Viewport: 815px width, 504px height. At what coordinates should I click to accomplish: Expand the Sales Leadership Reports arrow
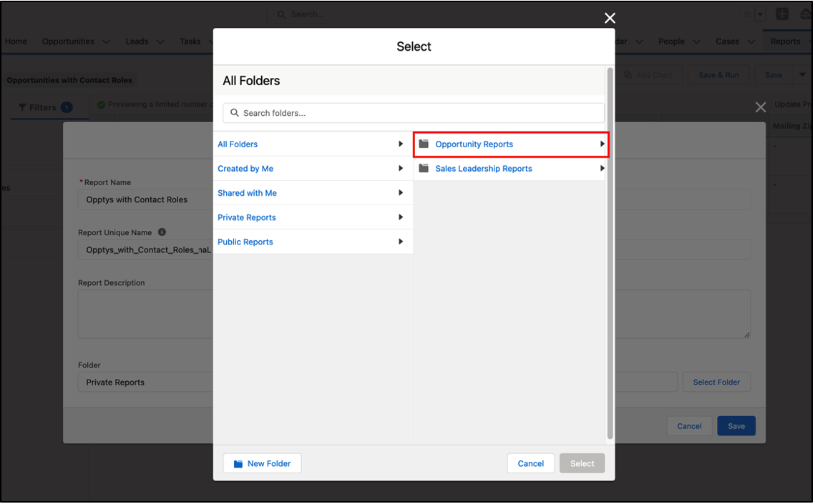[x=602, y=169]
